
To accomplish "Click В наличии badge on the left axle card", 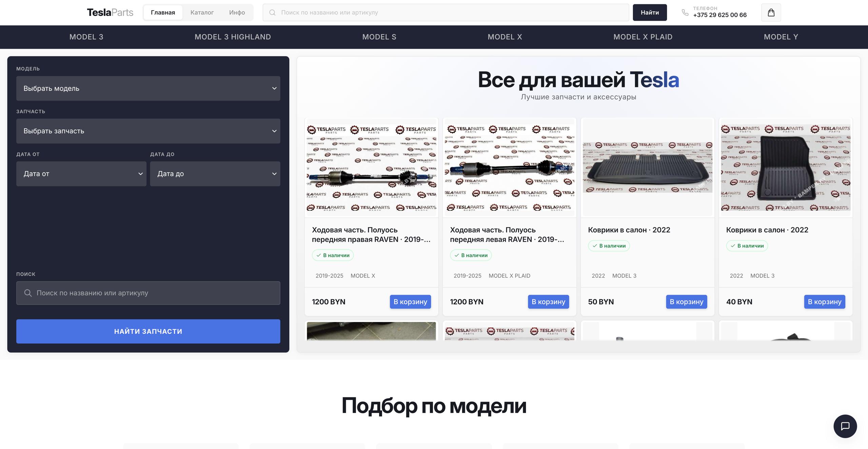I will (471, 255).
